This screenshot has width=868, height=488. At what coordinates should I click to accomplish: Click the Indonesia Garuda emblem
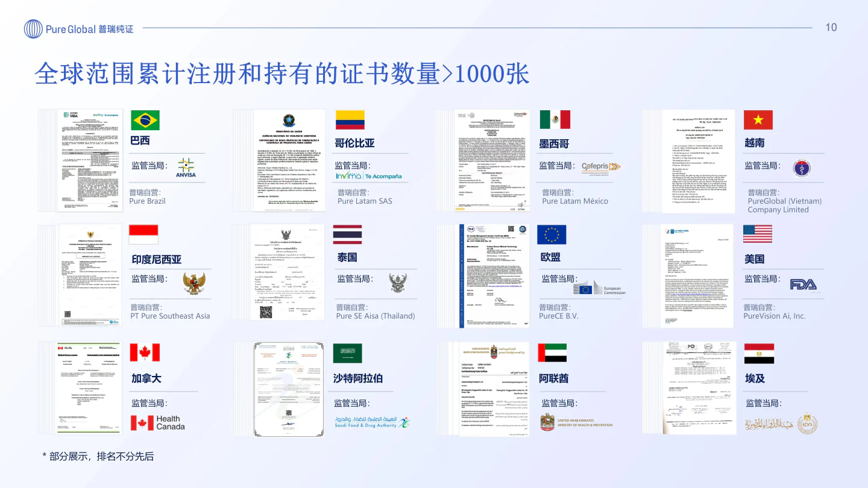coord(194,283)
